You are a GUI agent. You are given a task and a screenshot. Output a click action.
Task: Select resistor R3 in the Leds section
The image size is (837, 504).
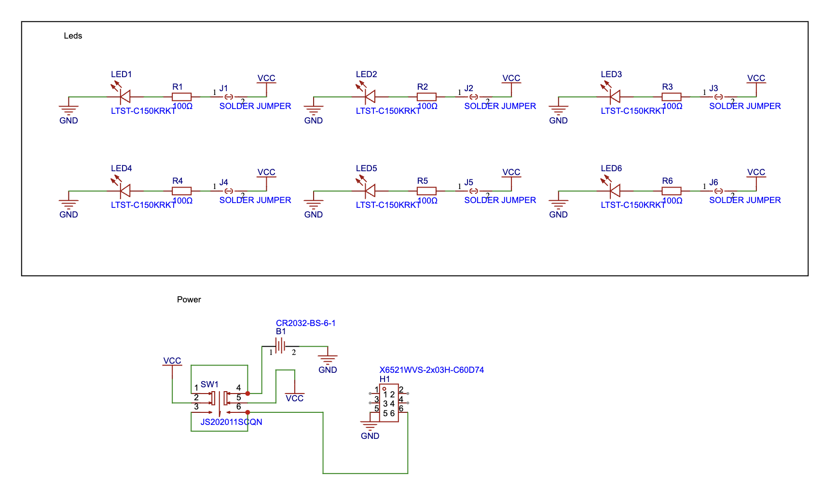point(672,96)
